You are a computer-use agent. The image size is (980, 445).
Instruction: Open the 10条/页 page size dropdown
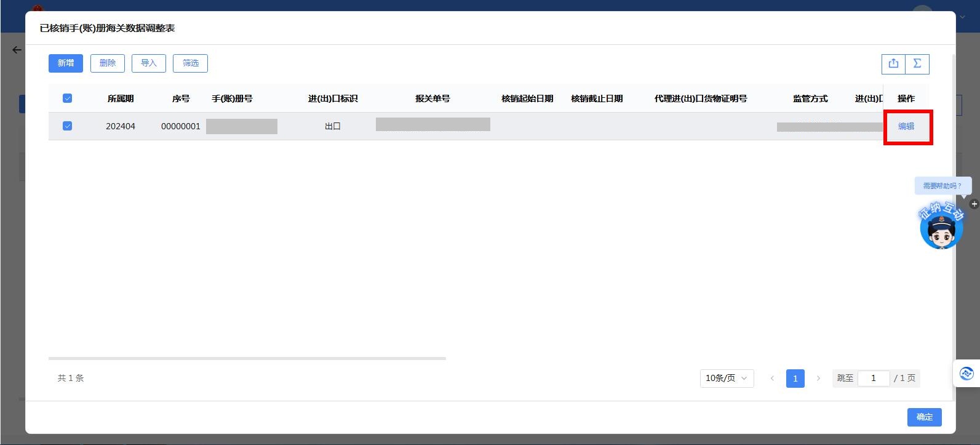(x=726, y=378)
